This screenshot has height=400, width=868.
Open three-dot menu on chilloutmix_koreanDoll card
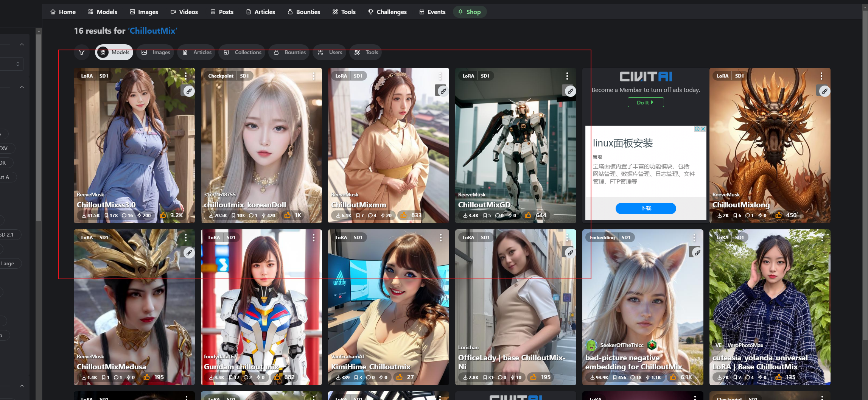(313, 76)
